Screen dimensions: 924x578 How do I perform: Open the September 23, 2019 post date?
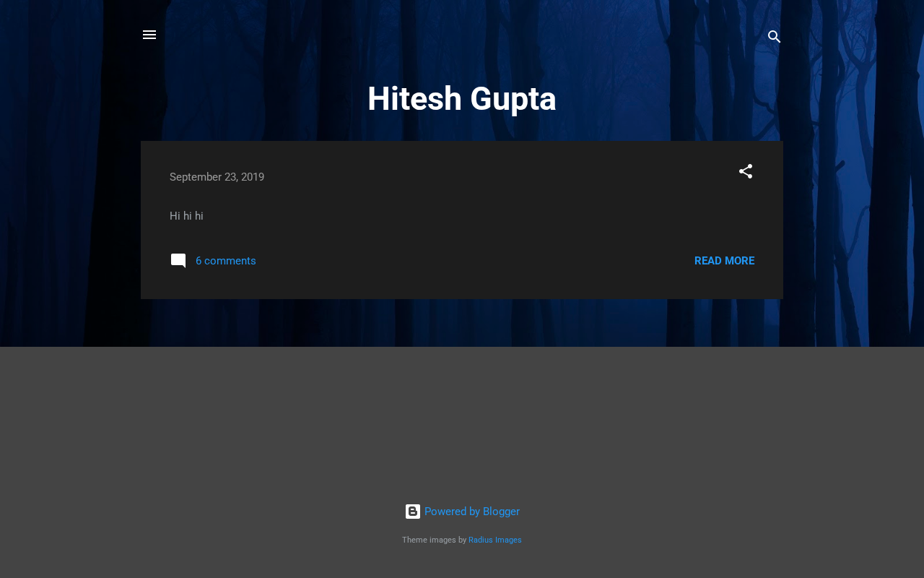click(217, 177)
